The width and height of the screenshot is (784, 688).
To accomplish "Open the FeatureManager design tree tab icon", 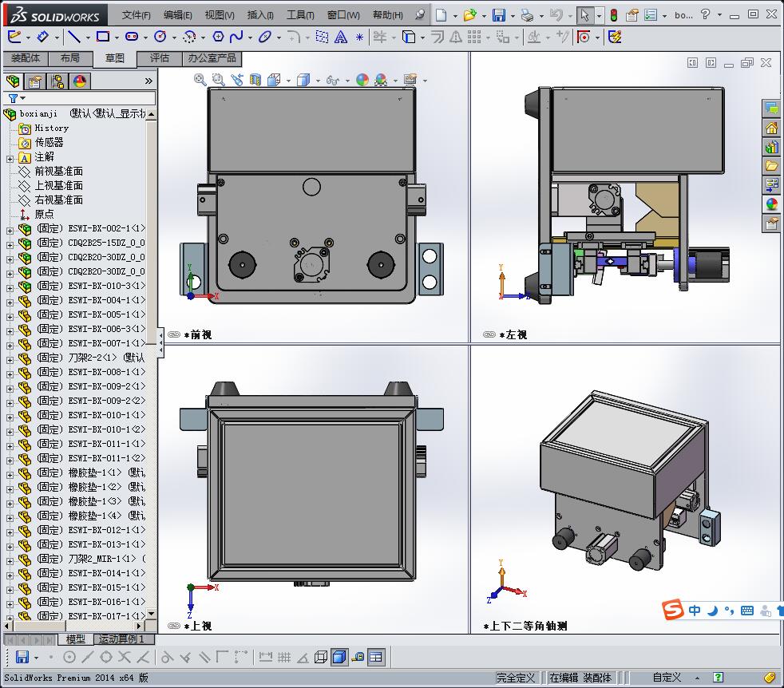I will [13, 81].
